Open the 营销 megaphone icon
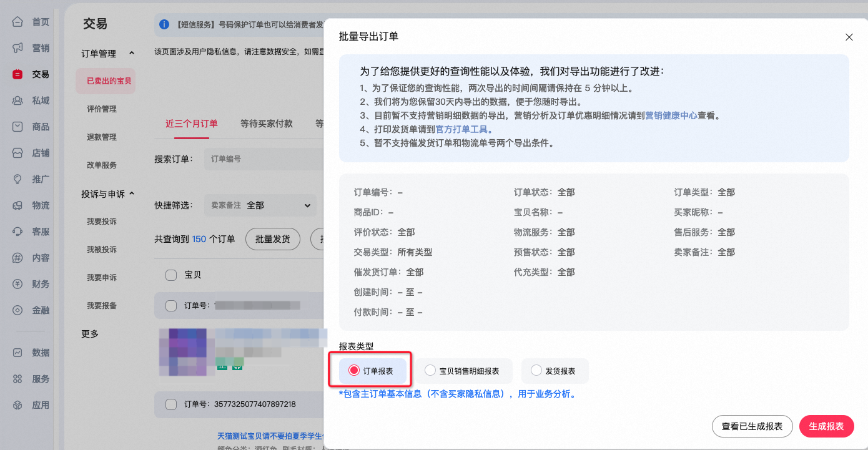The width and height of the screenshot is (868, 450). click(x=18, y=48)
